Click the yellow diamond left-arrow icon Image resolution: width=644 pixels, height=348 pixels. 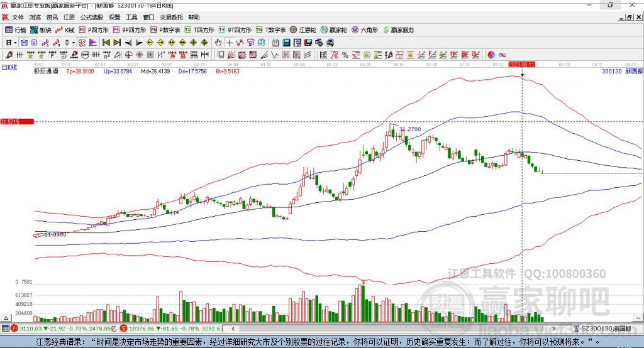click(x=150, y=43)
